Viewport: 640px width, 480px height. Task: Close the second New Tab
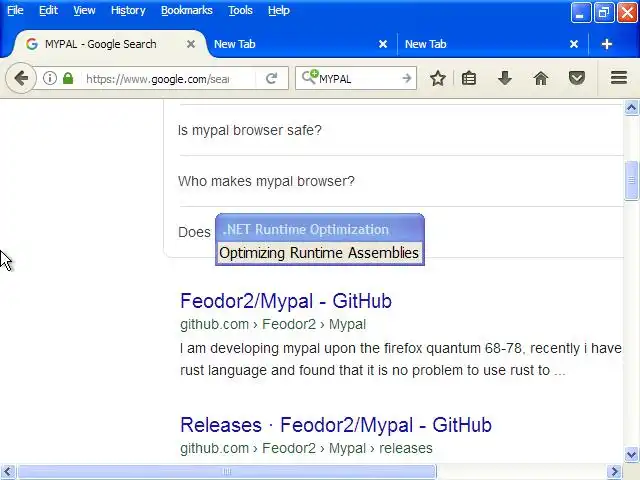click(x=574, y=44)
